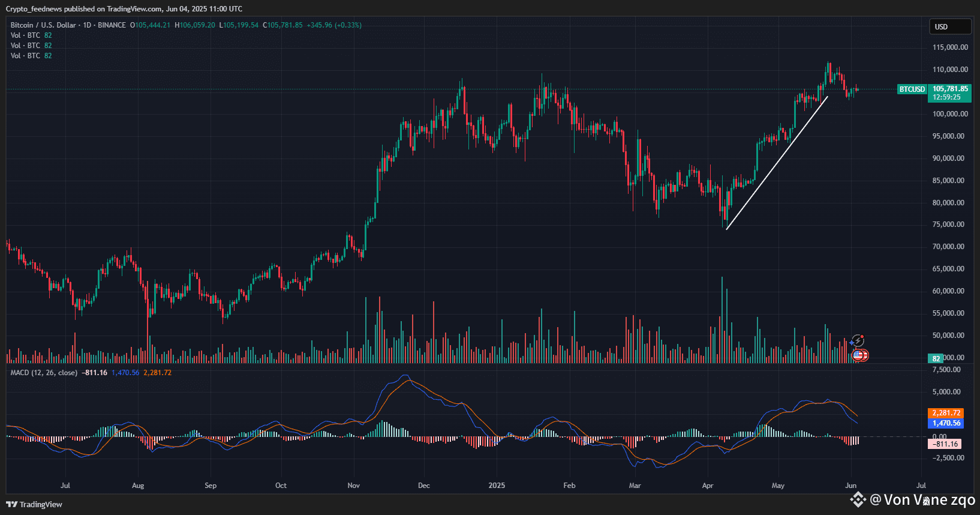The image size is (980, 515).
Task: Click the Jun label on the time axis
Action: [x=850, y=486]
